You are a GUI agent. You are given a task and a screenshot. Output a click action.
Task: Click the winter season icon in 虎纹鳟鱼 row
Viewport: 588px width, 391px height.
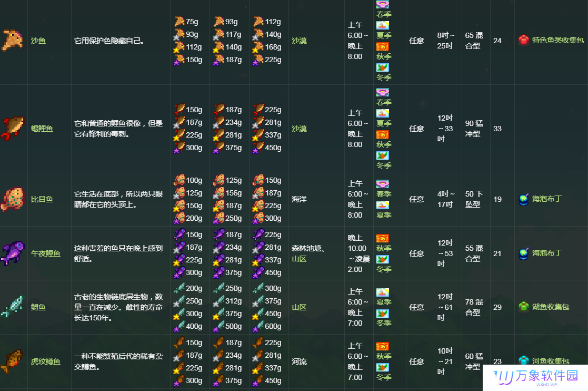click(383, 367)
